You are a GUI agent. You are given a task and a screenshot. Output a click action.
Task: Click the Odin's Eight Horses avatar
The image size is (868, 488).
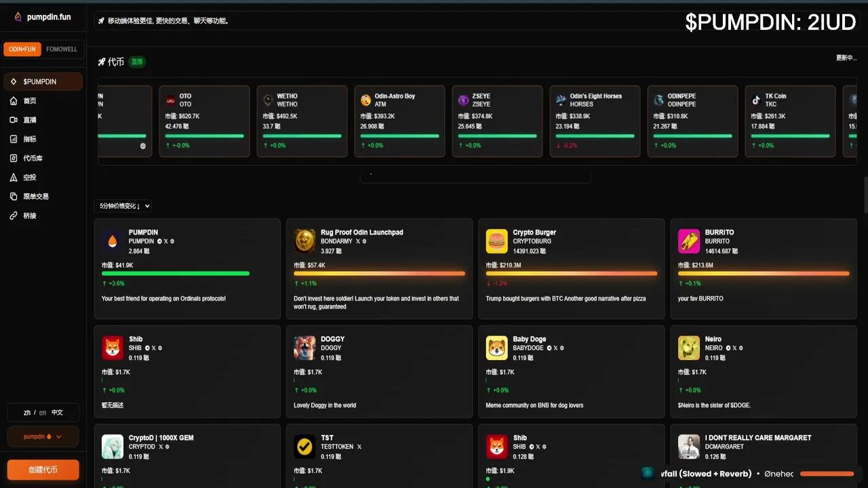click(561, 100)
